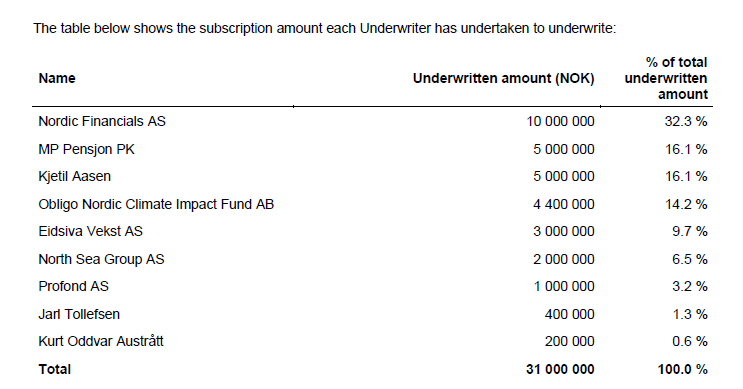Click the Name column header
The image size is (743, 389).
[57, 78]
